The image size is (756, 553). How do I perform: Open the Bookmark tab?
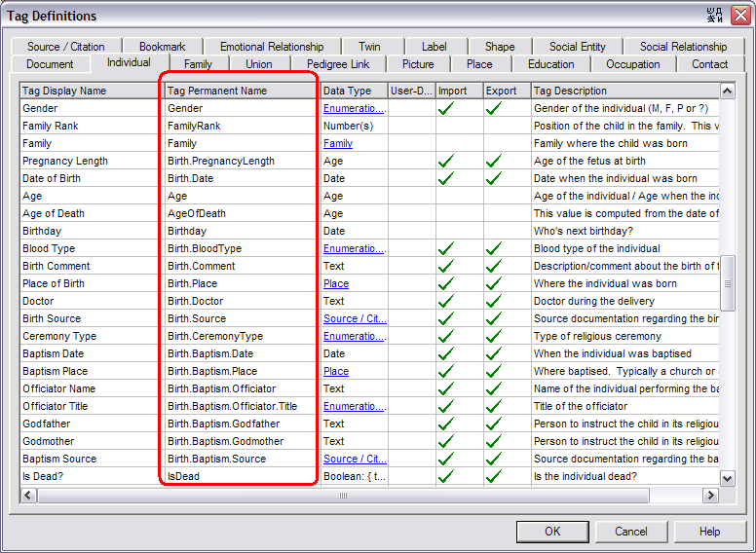[x=163, y=47]
